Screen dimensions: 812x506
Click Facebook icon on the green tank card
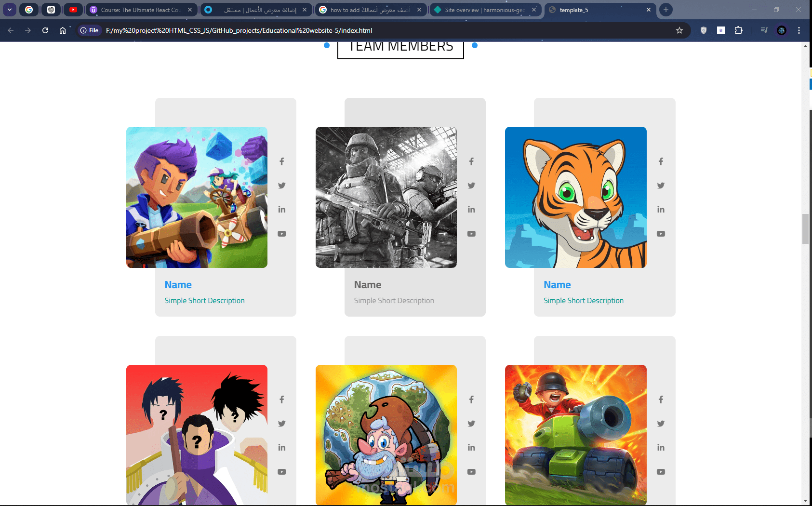tap(661, 399)
